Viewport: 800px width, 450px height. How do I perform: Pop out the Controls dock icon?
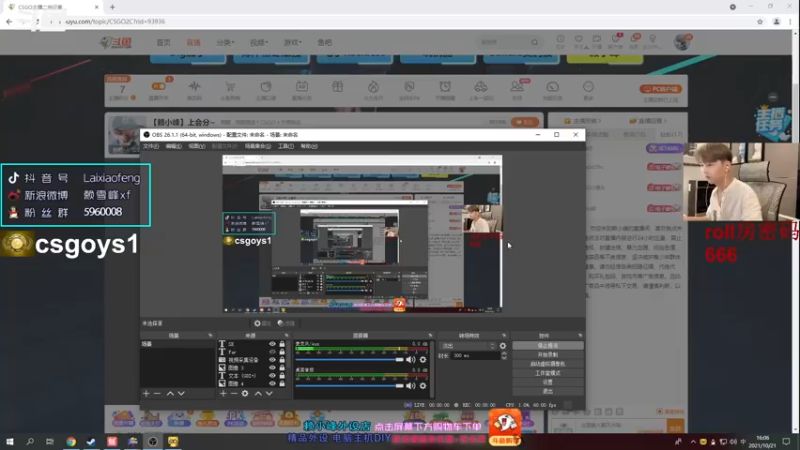[x=580, y=336]
